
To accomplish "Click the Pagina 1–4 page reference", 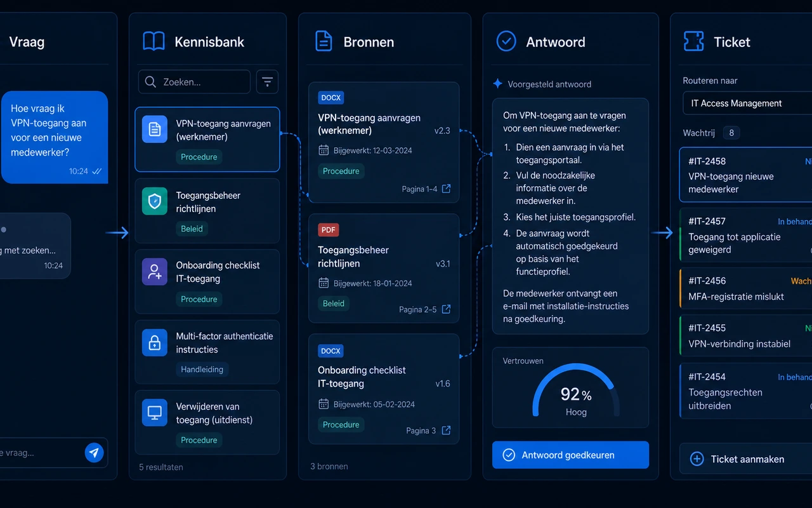I will pyautogui.click(x=419, y=189).
